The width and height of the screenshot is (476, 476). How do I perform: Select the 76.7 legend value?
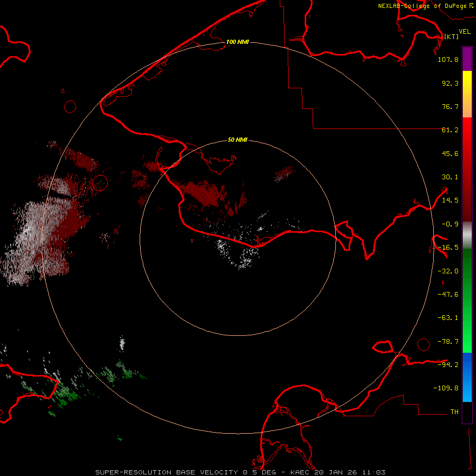pos(450,106)
